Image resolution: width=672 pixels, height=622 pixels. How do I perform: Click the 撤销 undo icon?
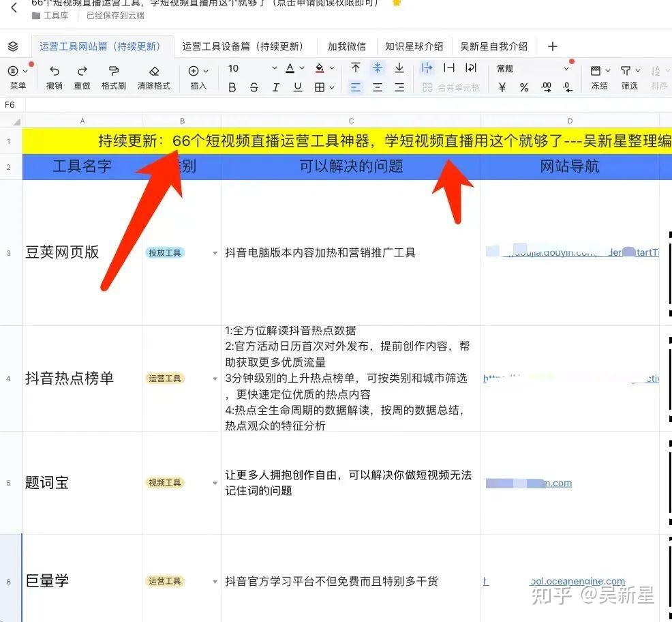(x=55, y=70)
